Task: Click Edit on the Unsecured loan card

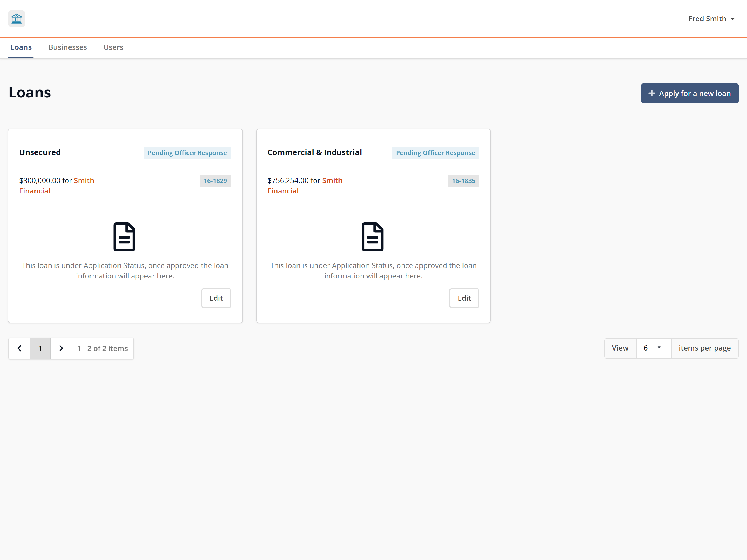Action: (x=216, y=298)
